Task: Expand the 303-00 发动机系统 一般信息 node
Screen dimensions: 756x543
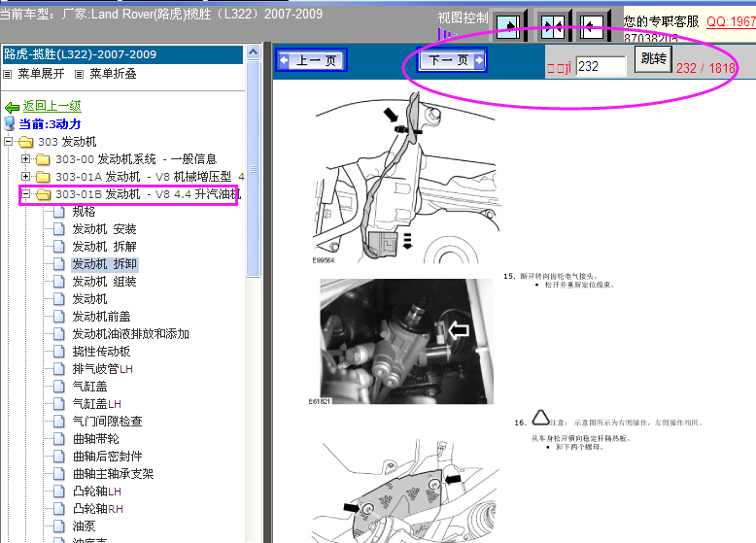Action: pos(25,159)
